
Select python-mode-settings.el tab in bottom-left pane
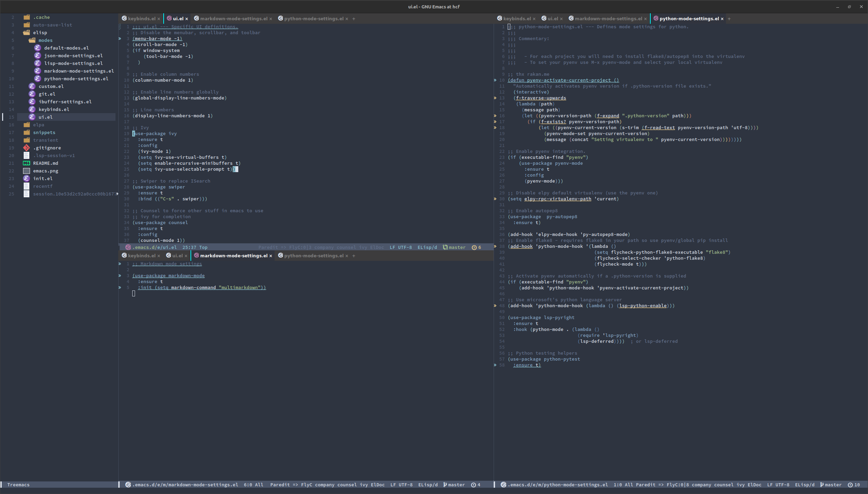pos(314,256)
